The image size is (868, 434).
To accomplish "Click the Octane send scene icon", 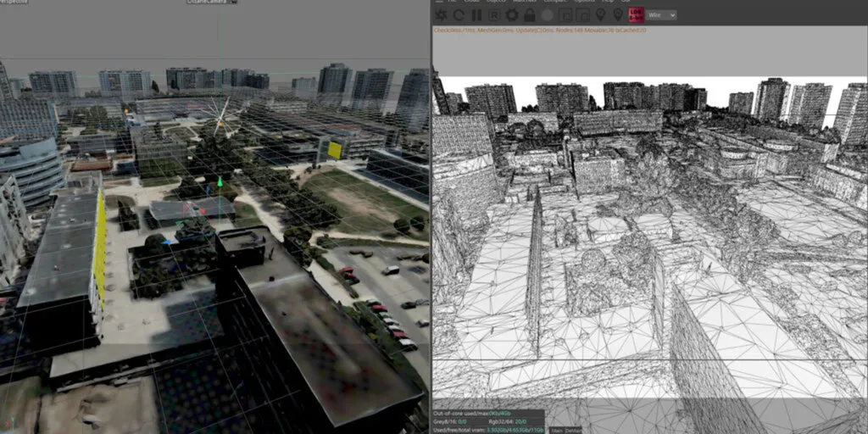I will [x=442, y=15].
